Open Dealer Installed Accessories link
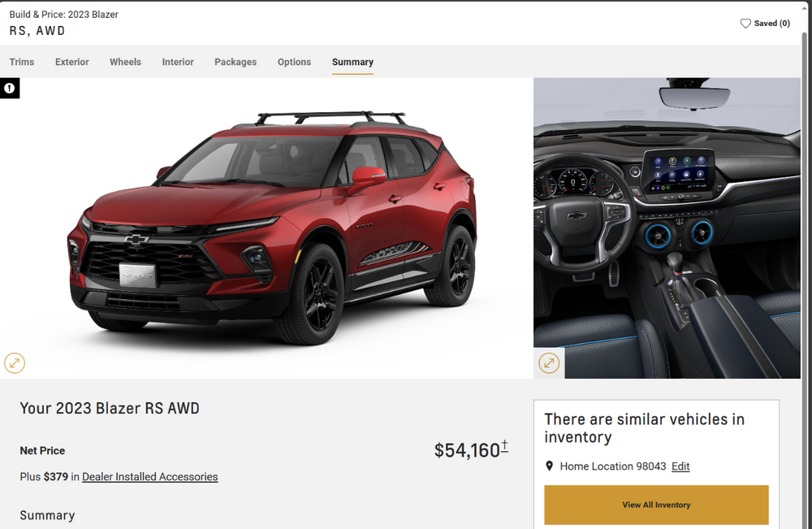812x529 pixels. tap(149, 477)
